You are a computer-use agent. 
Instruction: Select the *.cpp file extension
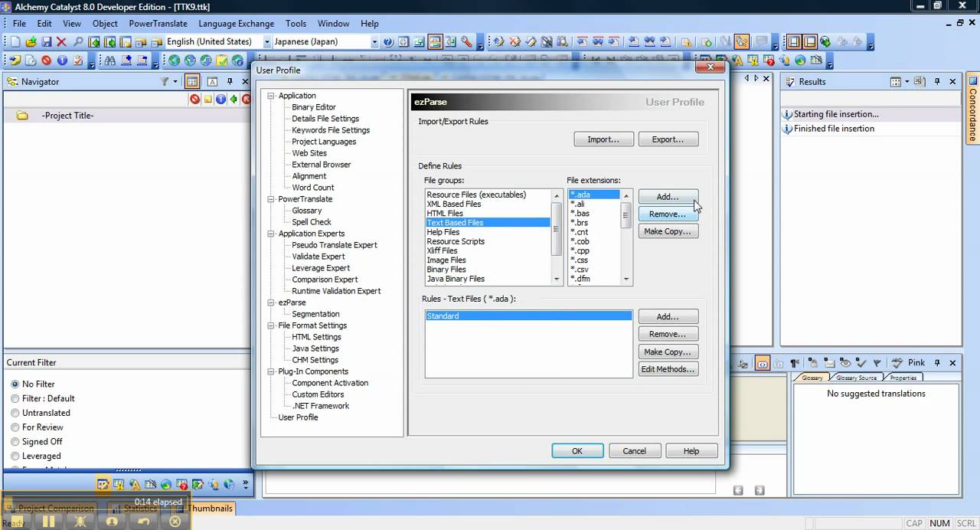(580, 250)
